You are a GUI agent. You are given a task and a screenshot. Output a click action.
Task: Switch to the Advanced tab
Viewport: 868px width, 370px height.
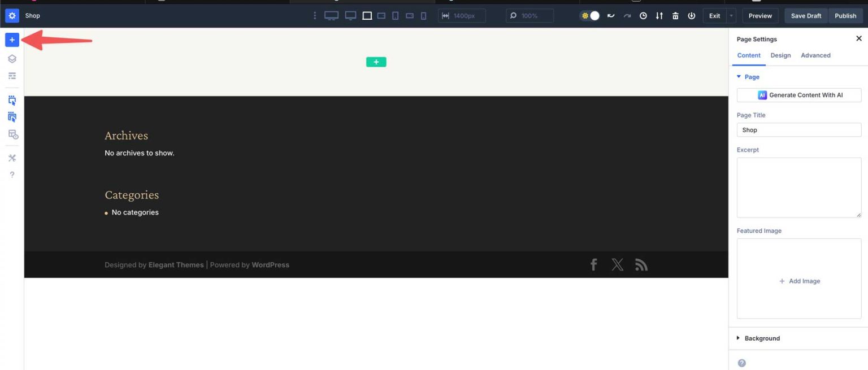(x=815, y=55)
